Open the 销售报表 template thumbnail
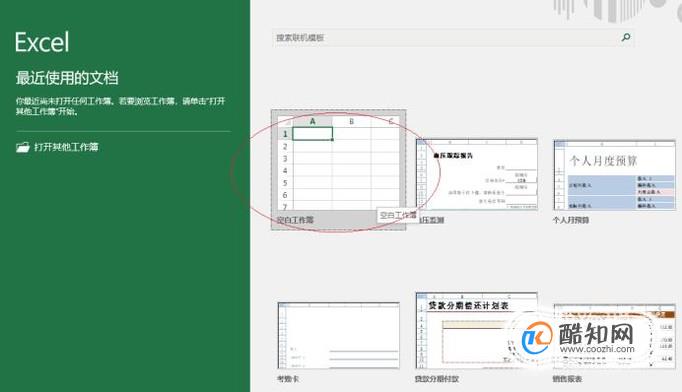The width and height of the screenshot is (682, 392). click(614, 336)
